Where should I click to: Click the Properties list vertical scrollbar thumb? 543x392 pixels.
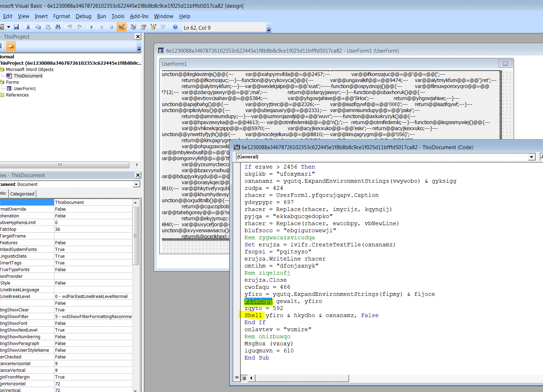coord(135,235)
